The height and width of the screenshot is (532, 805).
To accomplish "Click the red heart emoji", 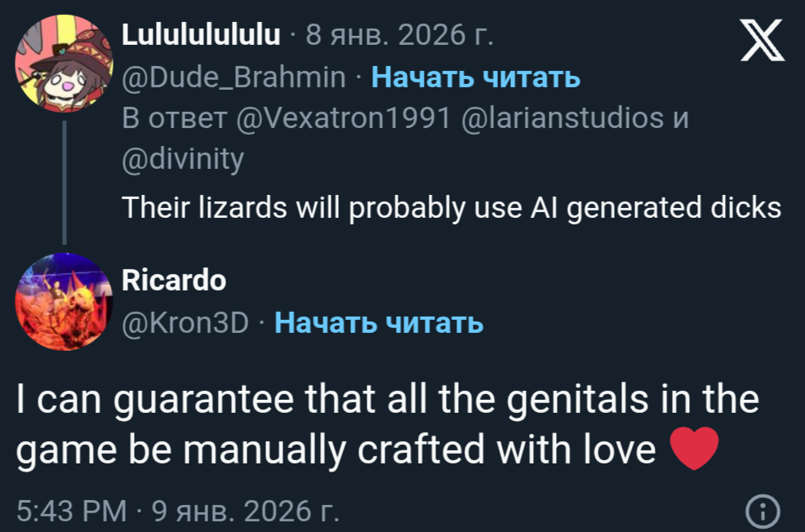I will coord(693,450).
